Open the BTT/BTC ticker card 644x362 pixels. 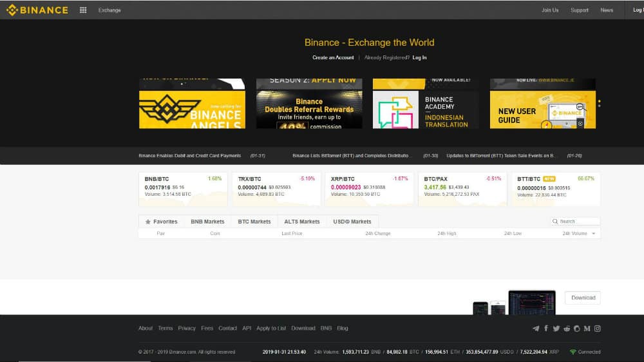pyautogui.click(x=556, y=189)
